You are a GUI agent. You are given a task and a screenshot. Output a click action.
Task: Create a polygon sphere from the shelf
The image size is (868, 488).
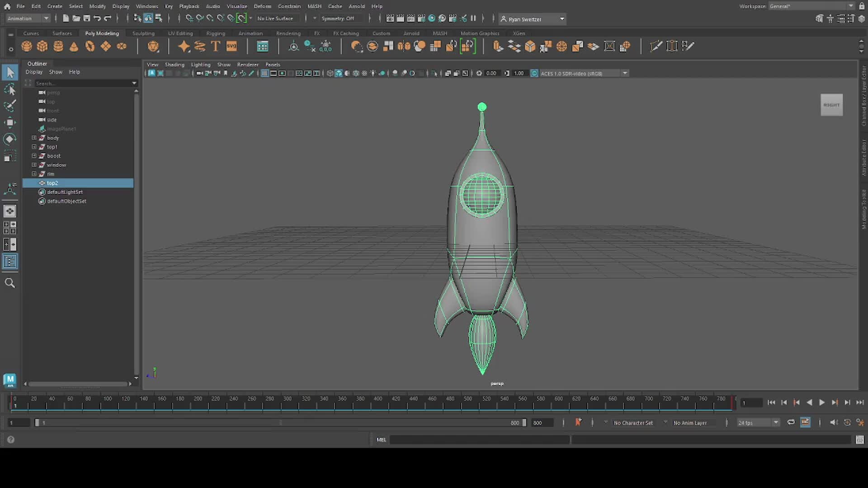pyautogui.click(x=26, y=46)
